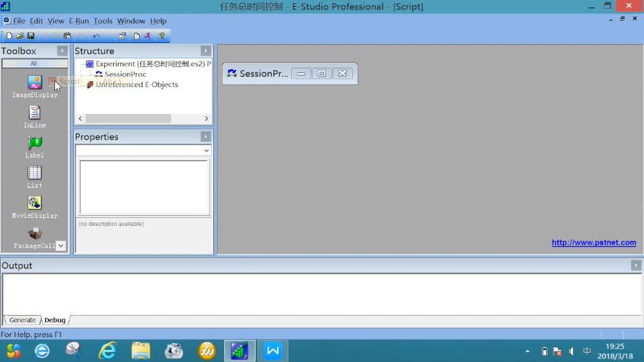
Task: Select Unreferenced E-Objects in Structure tree
Action: click(x=132, y=84)
